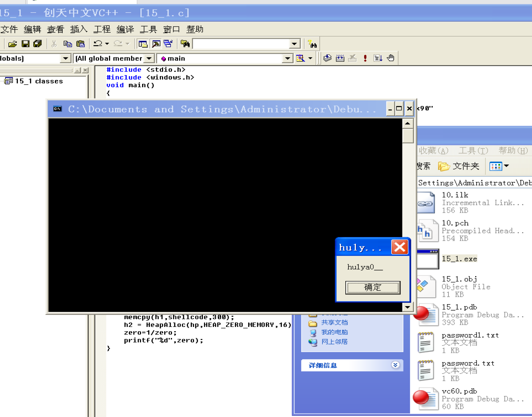The height and width of the screenshot is (417, 532).
Task: Click the console scrollbar down arrow
Action: click(407, 307)
